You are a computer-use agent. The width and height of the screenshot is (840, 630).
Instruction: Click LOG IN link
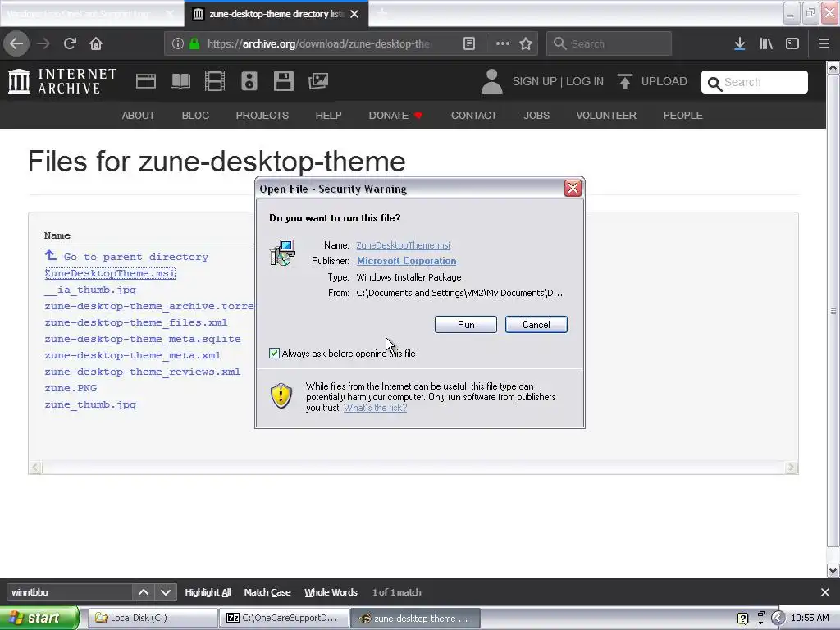[584, 81]
